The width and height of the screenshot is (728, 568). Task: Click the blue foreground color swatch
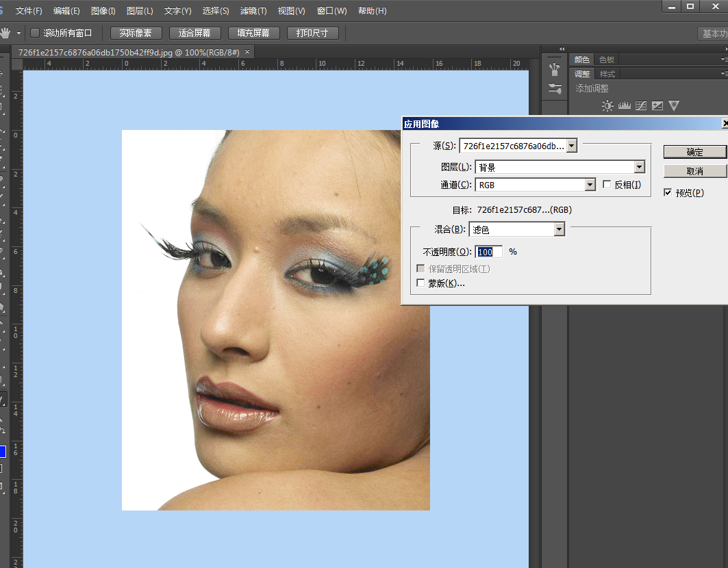[x=2, y=451]
